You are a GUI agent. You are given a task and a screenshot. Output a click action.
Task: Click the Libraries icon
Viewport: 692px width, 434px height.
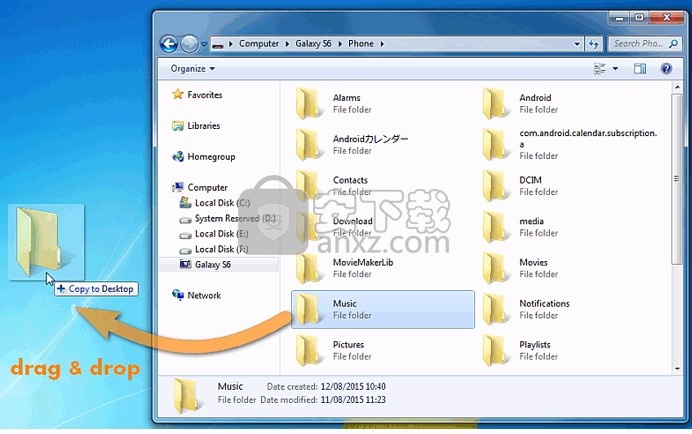pyautogui.click(x=178, y=126)
